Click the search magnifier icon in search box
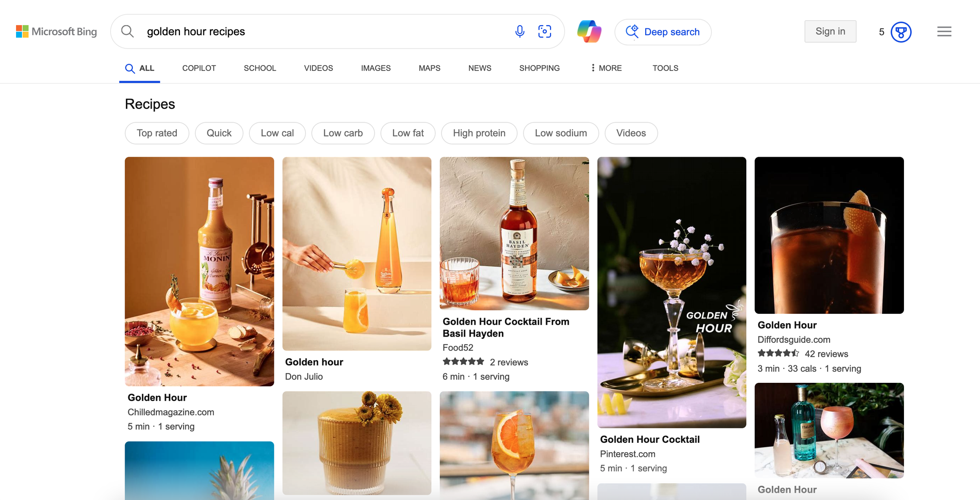The width and height of the screenshot is (980, 500). click(127, 31)
